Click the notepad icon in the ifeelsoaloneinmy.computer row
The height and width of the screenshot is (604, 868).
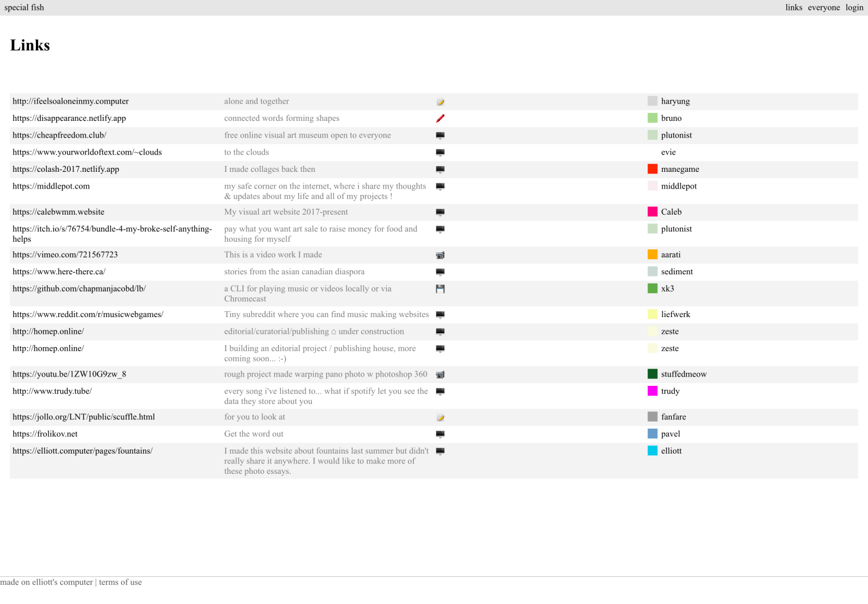click(440, 102)
